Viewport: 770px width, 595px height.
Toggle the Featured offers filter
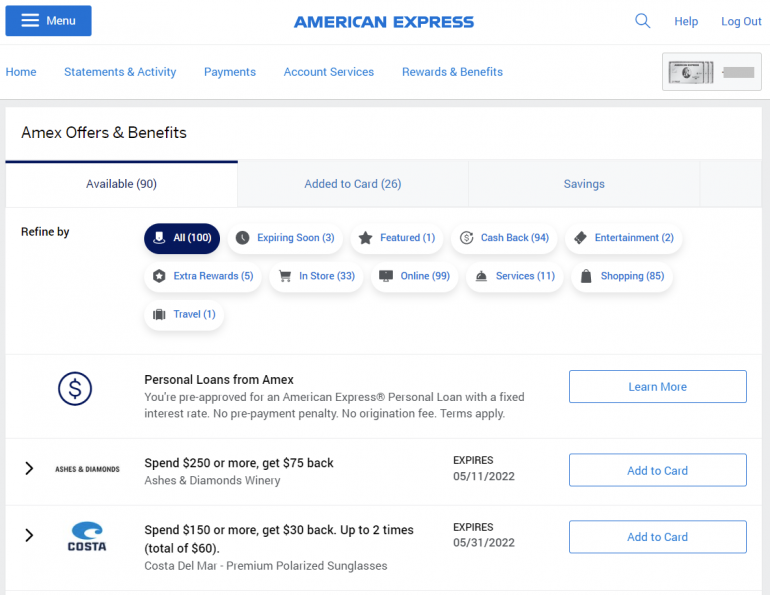pos(396,238)
